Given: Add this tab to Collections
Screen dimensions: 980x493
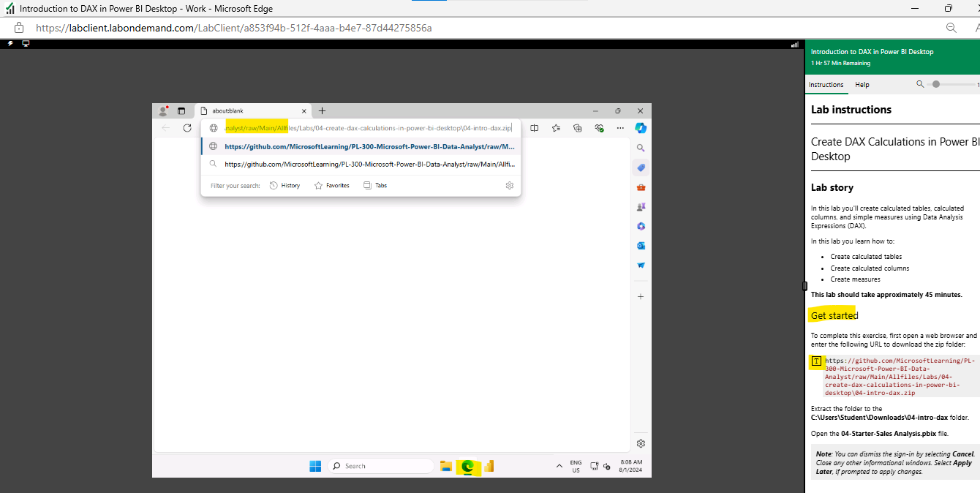Looking at the screenshot, I should click(577, 127).
